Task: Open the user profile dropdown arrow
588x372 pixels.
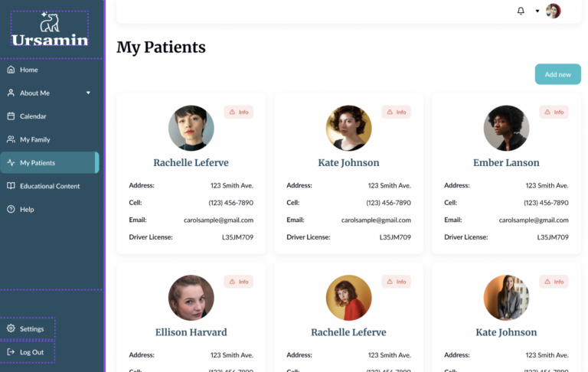Action: click(x=537, y=11)
